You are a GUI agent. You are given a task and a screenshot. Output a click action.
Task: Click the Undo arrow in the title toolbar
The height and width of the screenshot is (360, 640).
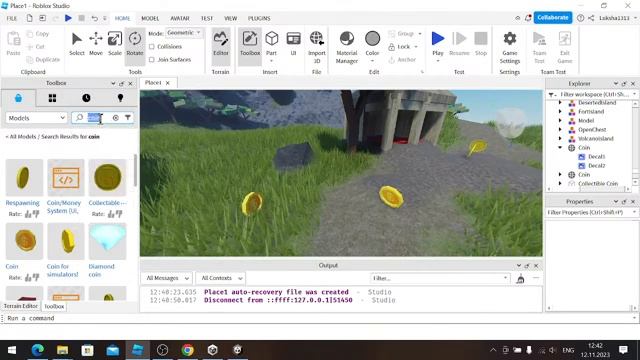[95, 18]
